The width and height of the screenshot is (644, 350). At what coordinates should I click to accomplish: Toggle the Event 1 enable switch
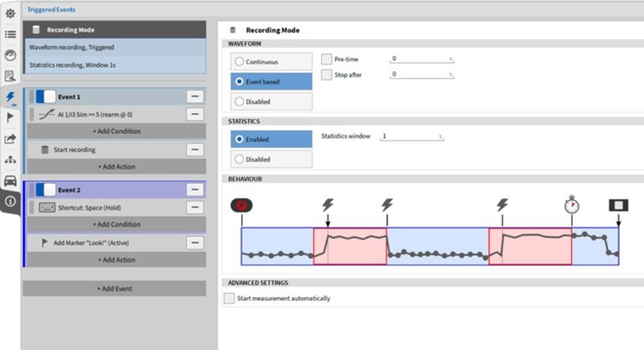(x=46, y=97)
